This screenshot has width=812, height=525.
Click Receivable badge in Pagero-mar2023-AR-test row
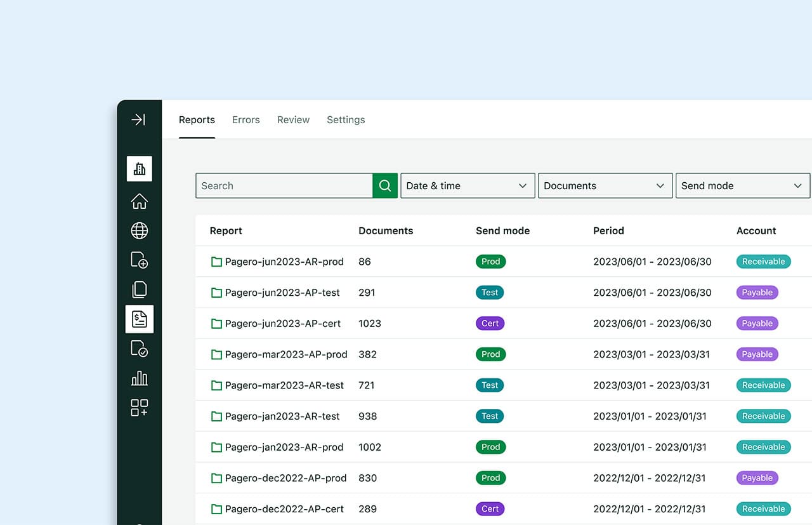(x=763, y=385)
